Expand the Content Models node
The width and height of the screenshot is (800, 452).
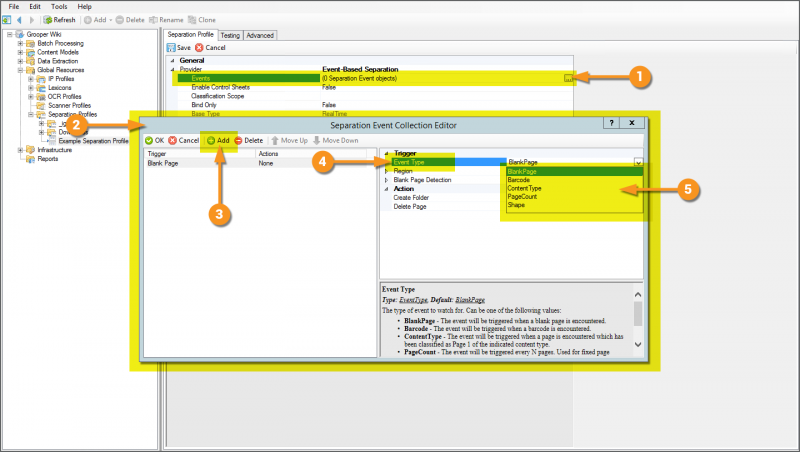pos(20,52)
